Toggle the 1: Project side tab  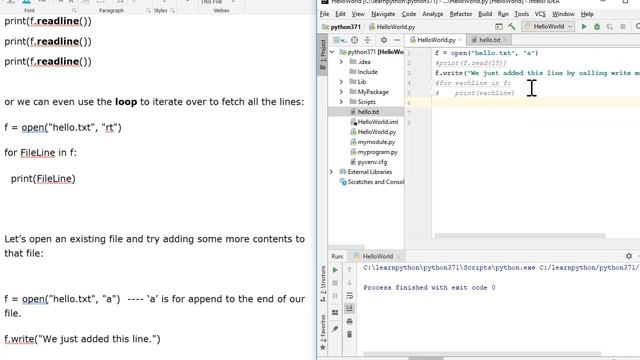coord(323,55)
